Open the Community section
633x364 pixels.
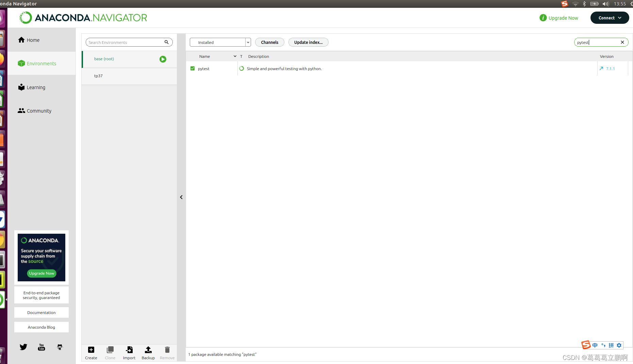[x=41, y=111]
